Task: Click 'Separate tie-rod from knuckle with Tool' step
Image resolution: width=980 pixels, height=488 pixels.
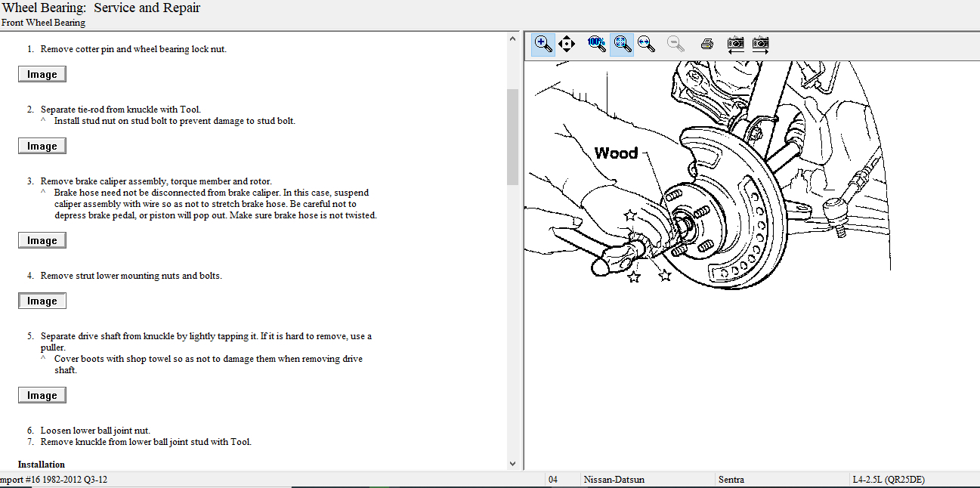Action: 121,110
